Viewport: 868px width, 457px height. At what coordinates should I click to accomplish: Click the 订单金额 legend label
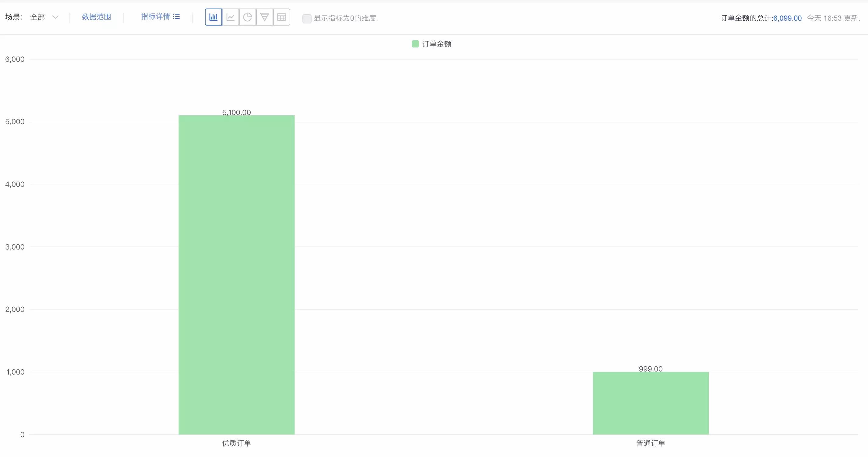click(x=437, y=44)
